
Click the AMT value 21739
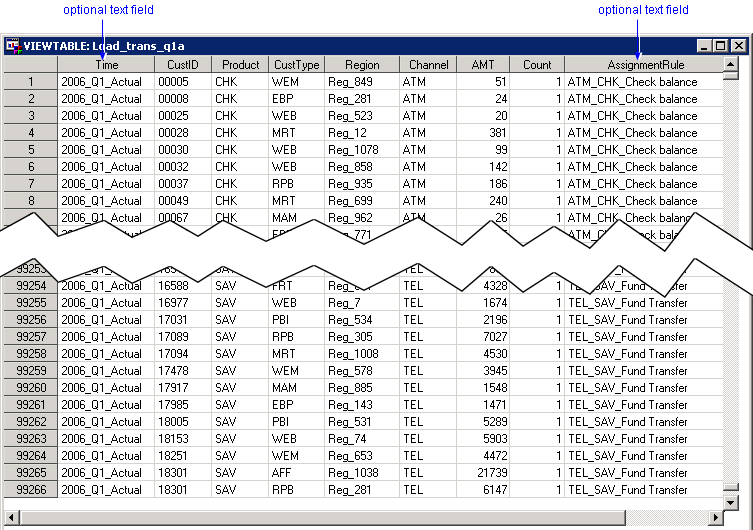click(x=487, y=473)
